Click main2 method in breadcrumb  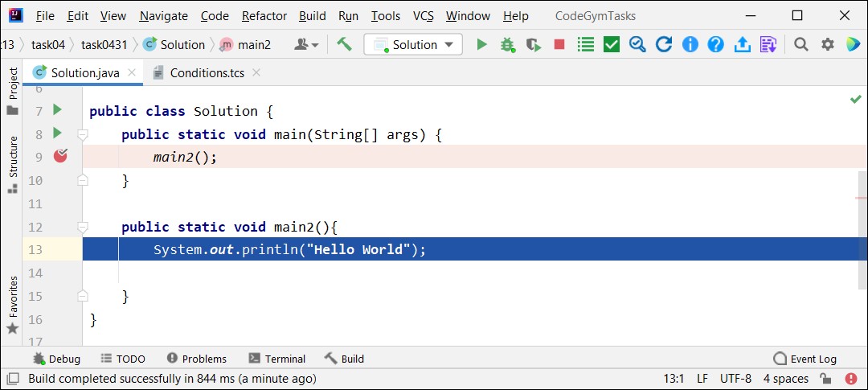[x=245, y=44]
